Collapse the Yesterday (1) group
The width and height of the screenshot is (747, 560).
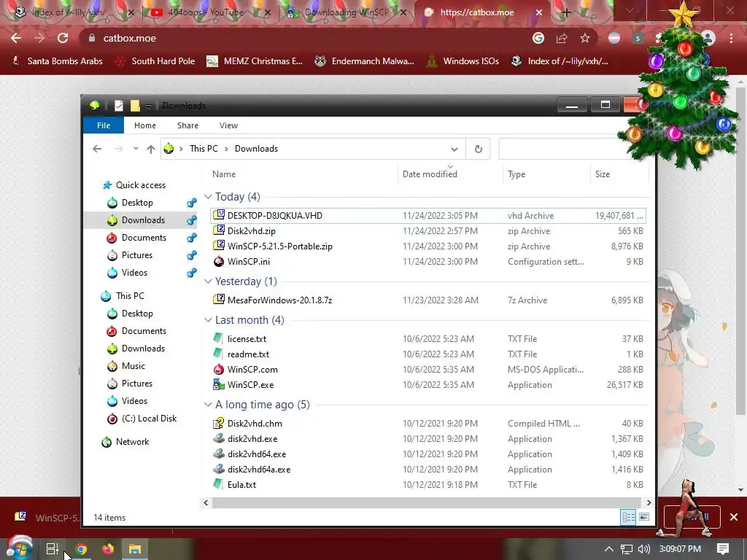point(208,281)
